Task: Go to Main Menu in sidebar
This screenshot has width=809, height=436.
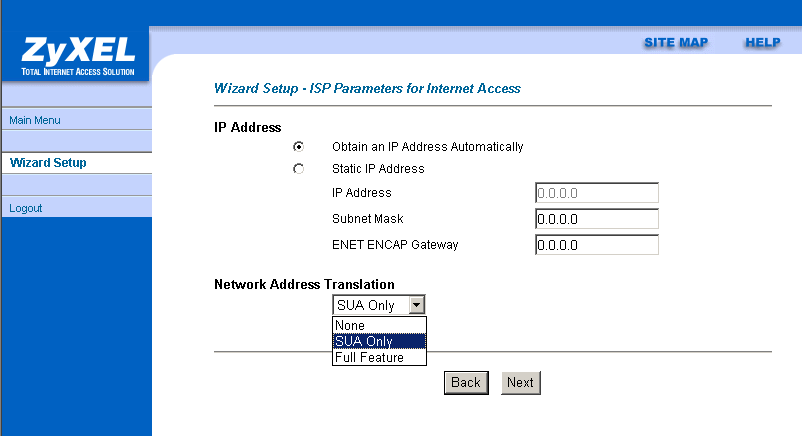Action: tap(35, 120)
